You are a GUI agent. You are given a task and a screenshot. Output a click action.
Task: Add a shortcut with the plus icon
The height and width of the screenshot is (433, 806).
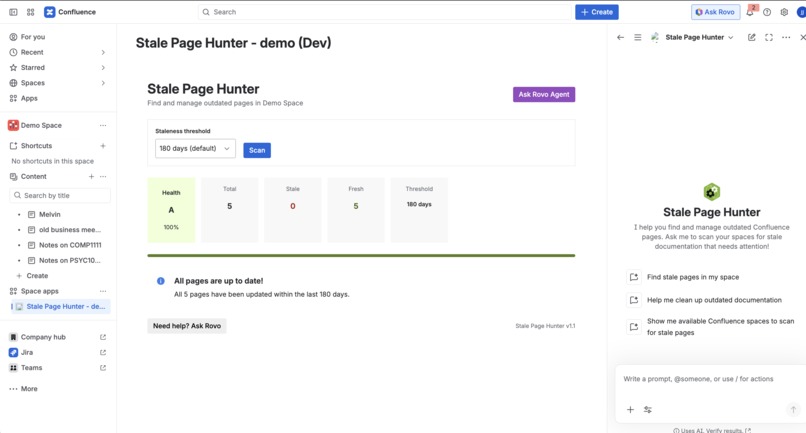pyautogui.click(x=103, y=146)
